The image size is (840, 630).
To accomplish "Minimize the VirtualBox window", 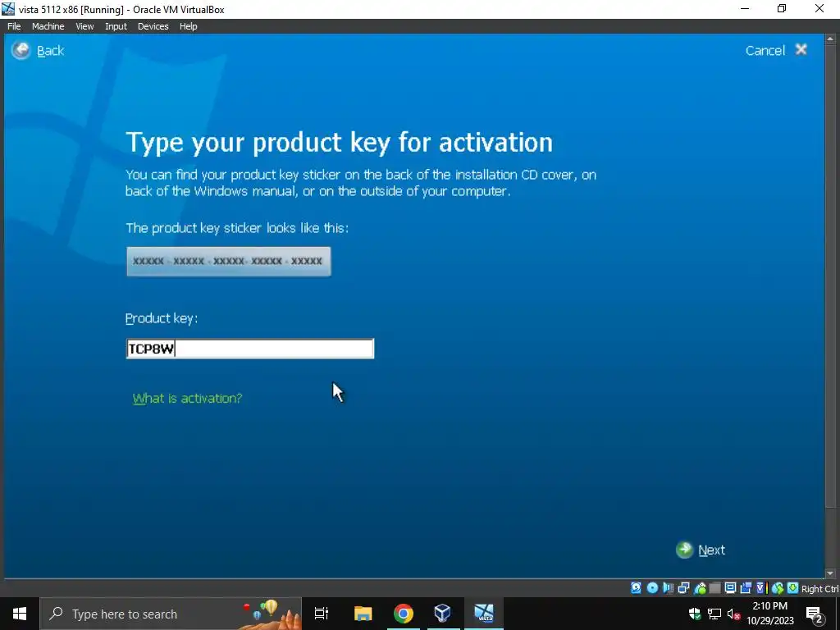I will 745,8.
